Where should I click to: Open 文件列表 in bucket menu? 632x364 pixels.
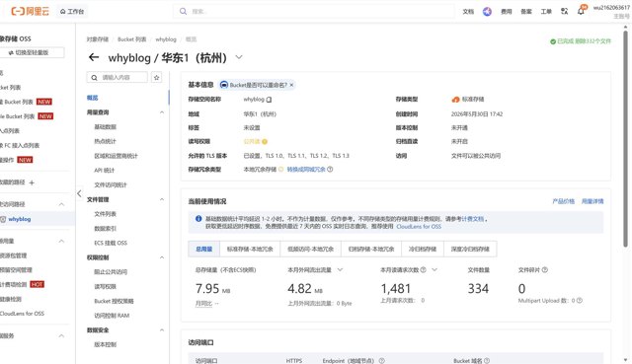point(106,214)
